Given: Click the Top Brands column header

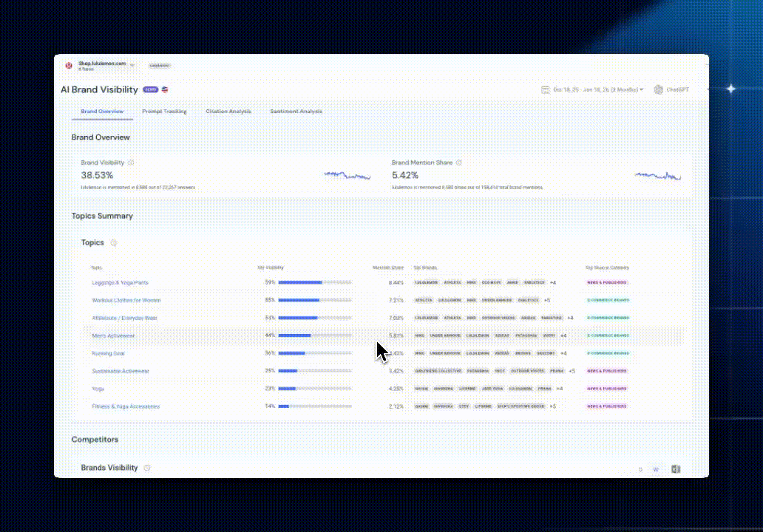Looking at the screenshot, I should coord(425,267).
